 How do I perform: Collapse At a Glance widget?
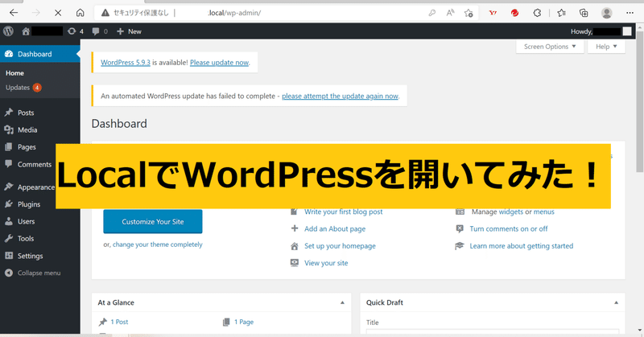coord(342,302)
